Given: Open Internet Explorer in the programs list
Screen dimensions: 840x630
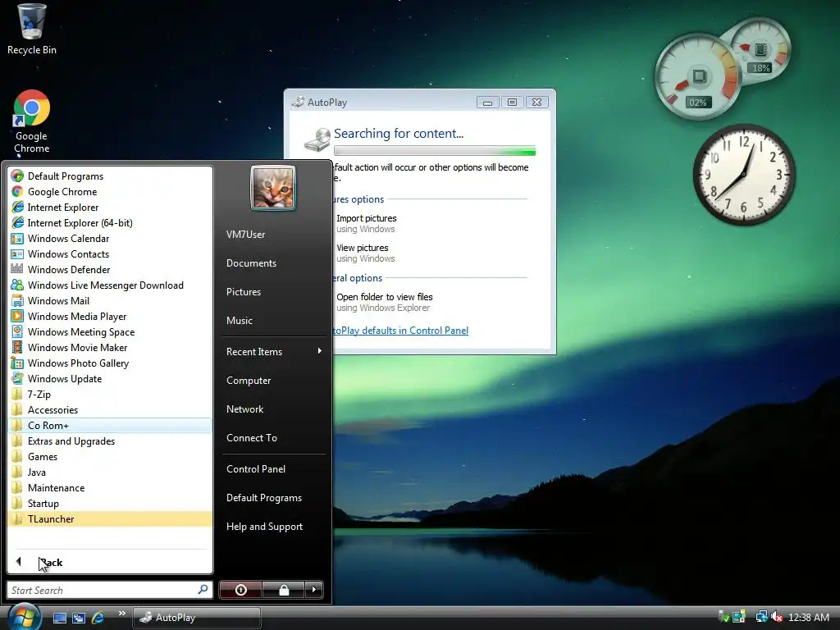Looking at the screenshot, I should pyautogui.click(x=111, y=208).
